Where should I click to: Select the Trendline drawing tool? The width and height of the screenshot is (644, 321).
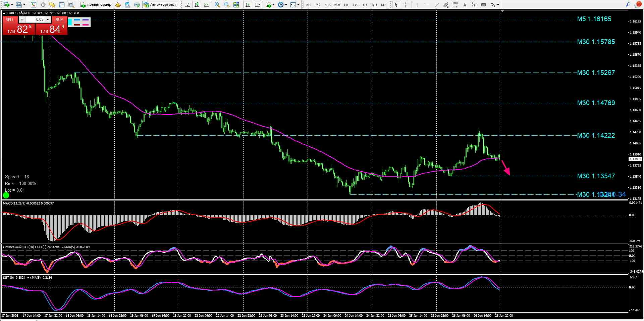click(x=436, y=5)
